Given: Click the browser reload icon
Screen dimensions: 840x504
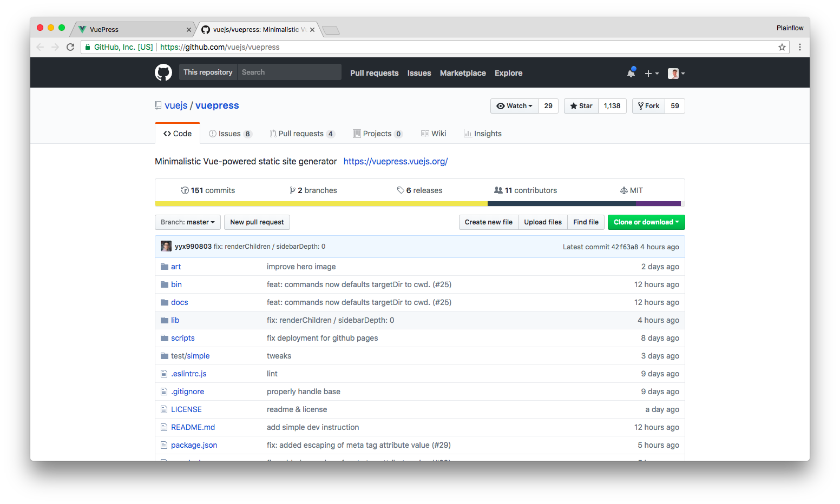Looking at the screenshot, I should click(x=70, y=47).
